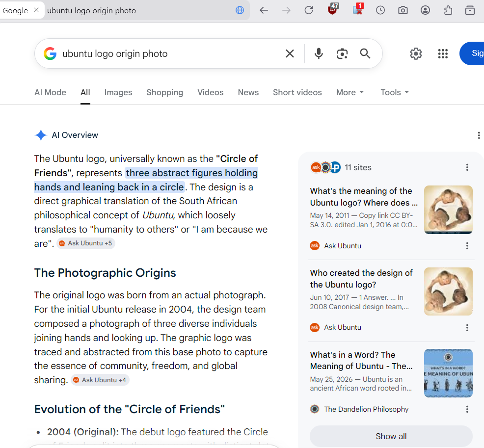Click highlighted text 'three abstract figures holding'
Screen dimensions: 484x448
192,173
